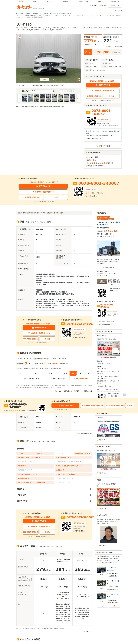The image size is (138, 644).
Task: Jump to 購入プラン内容 anchor
Action: [x=58, y=213]
